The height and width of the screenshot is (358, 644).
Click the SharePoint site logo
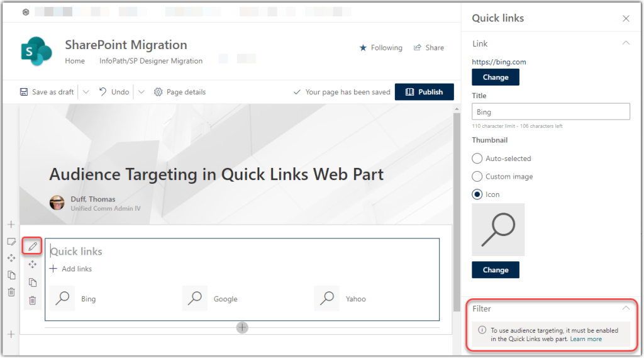click(36, 51)
